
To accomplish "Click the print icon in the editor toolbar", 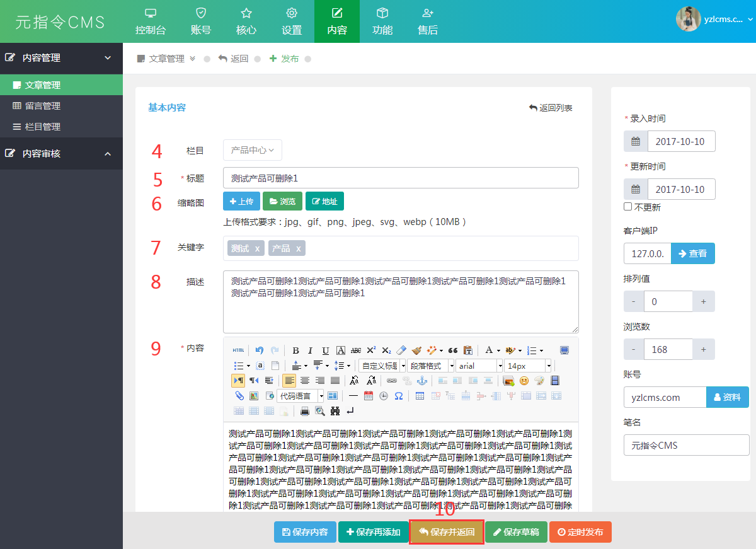I will pyautogui.click(x=305, y=411).
